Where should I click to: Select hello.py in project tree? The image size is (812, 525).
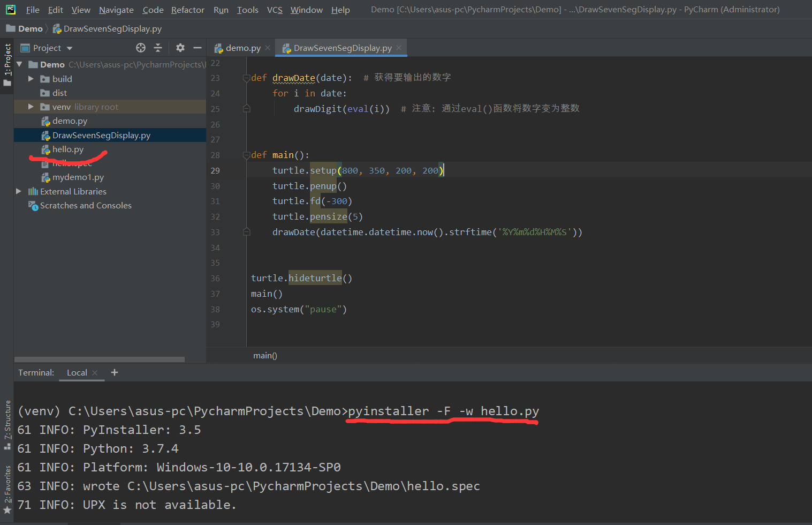68,149
